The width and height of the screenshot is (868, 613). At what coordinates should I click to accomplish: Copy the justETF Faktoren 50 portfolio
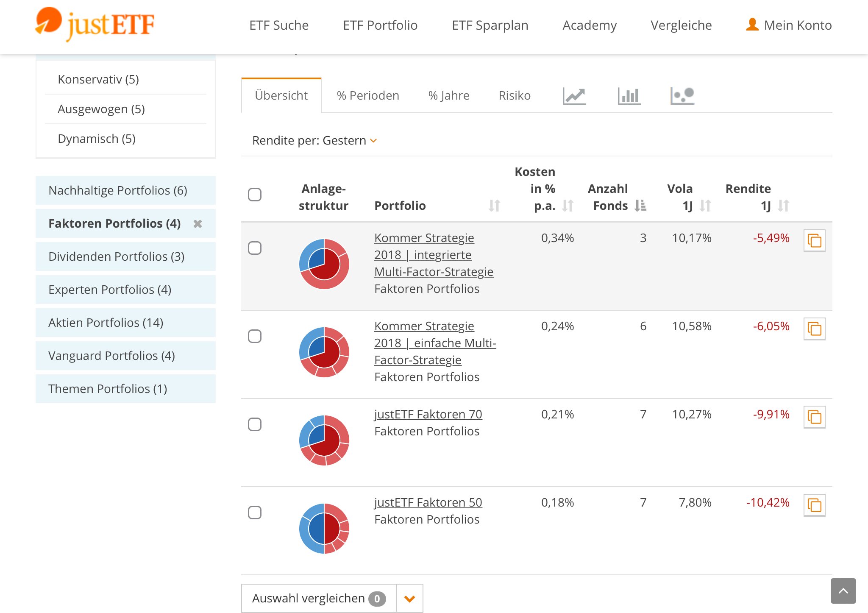[x=814, y=505]
